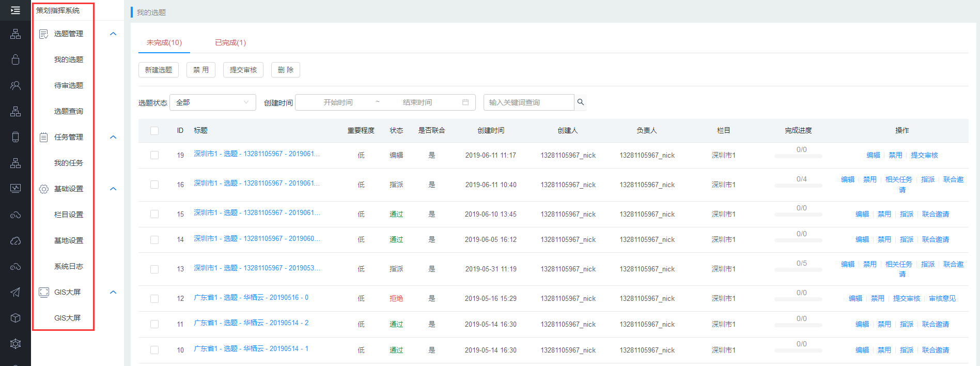Select the checkbox for row ID 12

click(154, 299)
